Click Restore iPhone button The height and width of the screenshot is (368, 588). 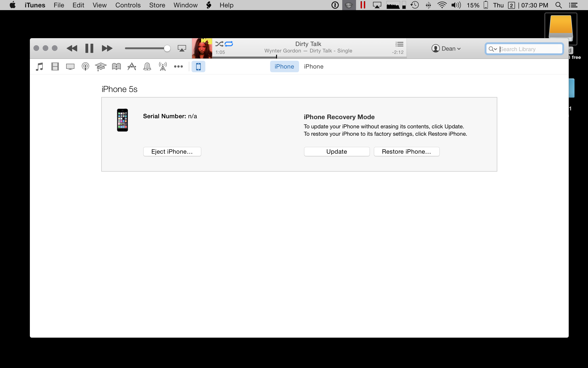407,152
